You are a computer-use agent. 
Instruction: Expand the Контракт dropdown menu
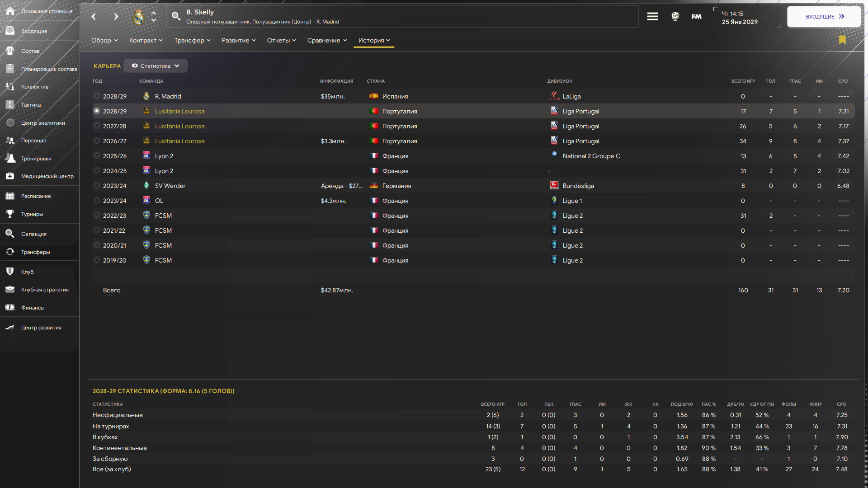point(146,40)
